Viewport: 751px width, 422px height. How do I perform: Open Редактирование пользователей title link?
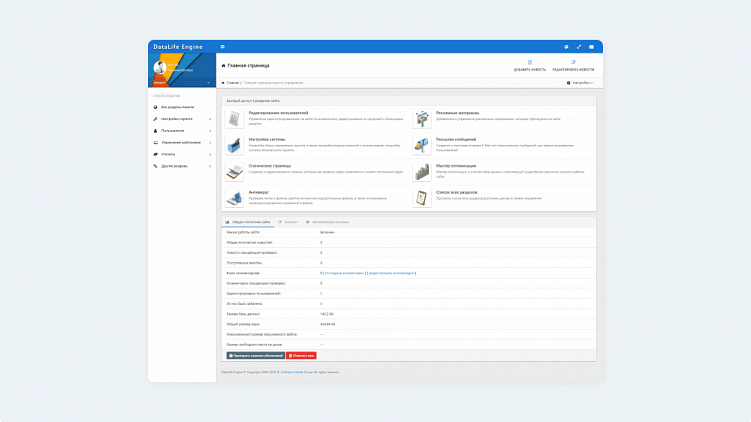278,113
